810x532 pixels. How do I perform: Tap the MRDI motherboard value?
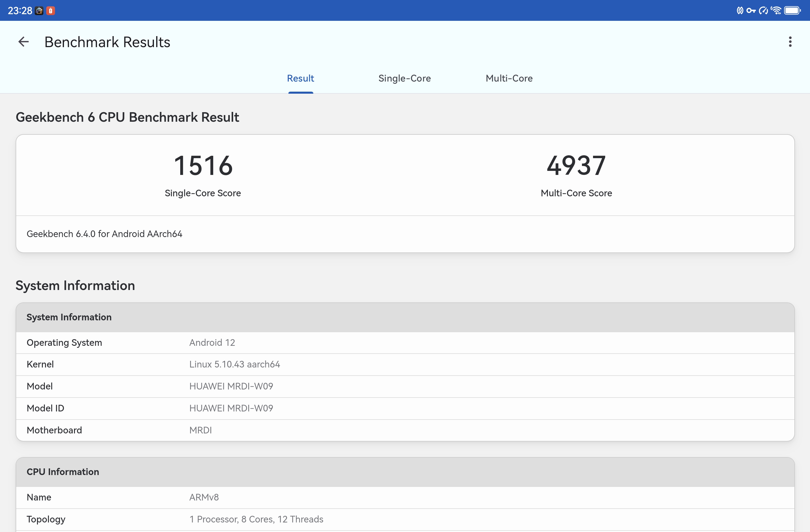click(x=200, y=430)
